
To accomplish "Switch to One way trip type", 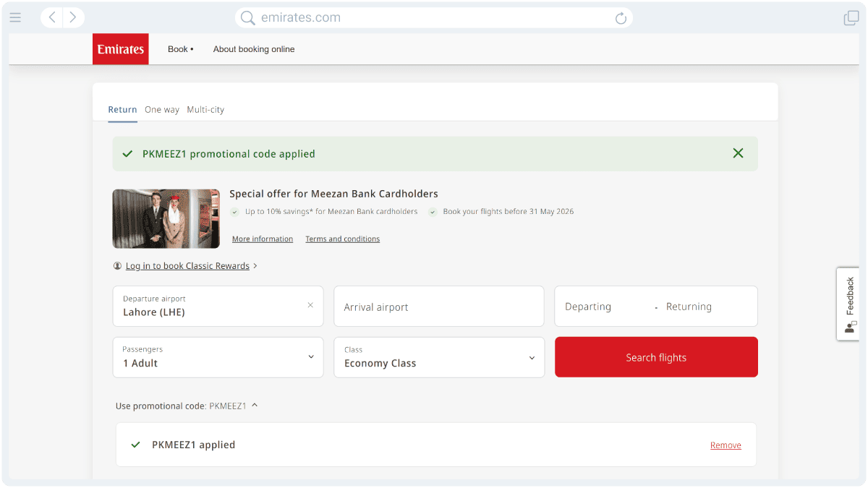I will pyautogui.click(x=162, y=109).
